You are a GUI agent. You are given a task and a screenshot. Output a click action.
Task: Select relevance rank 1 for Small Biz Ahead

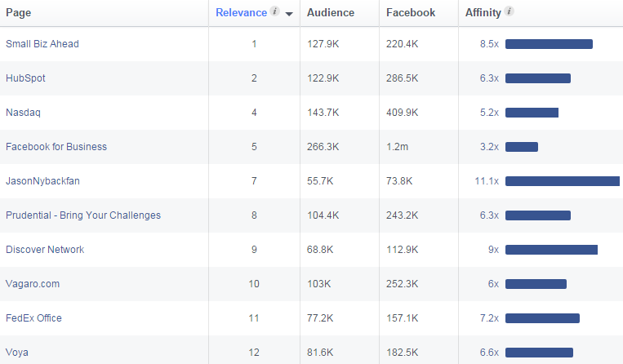coord(254,44)
